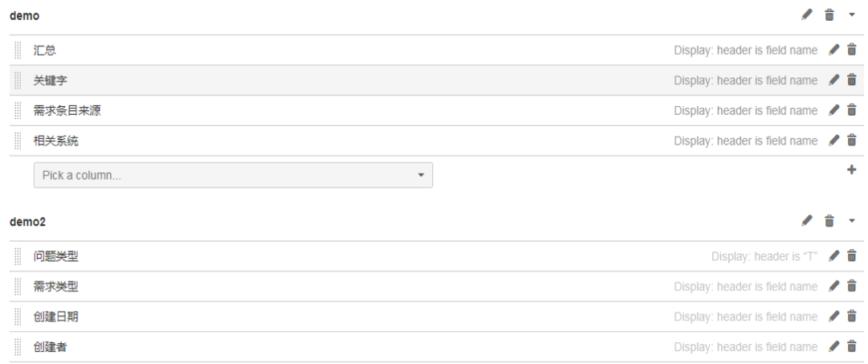Edit the demo2 group name

pyautogui.click(x=808, y=220)
